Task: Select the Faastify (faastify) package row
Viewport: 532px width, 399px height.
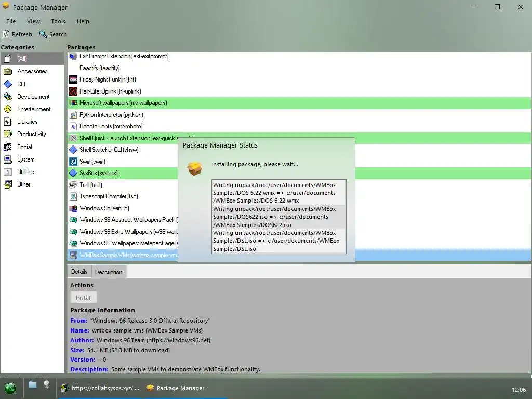Action: [299, 68]
